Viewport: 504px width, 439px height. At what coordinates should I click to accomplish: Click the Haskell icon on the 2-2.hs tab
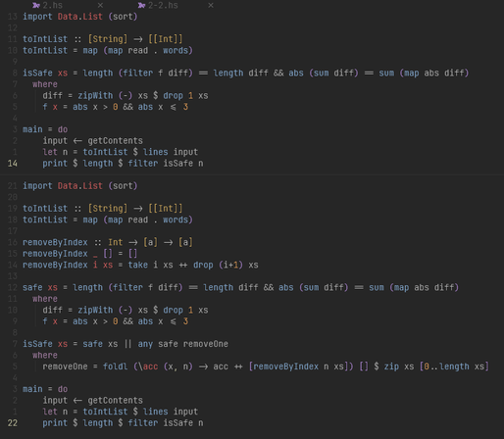(x=141, y=5)
